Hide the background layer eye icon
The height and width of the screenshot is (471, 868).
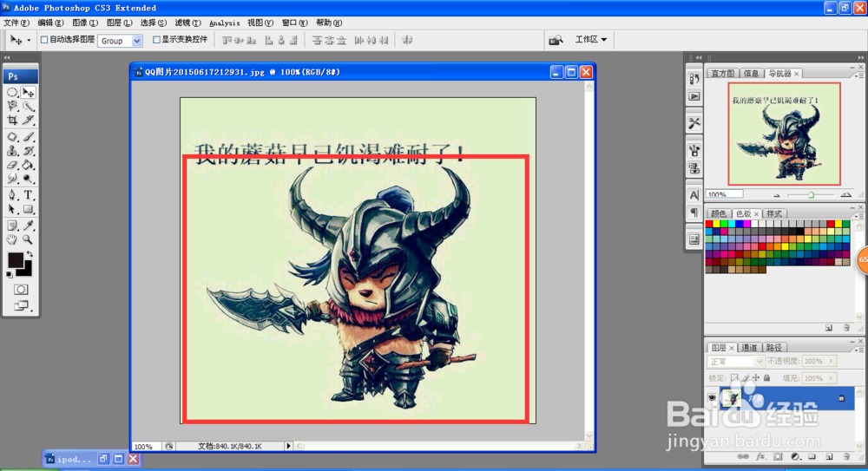712,398
